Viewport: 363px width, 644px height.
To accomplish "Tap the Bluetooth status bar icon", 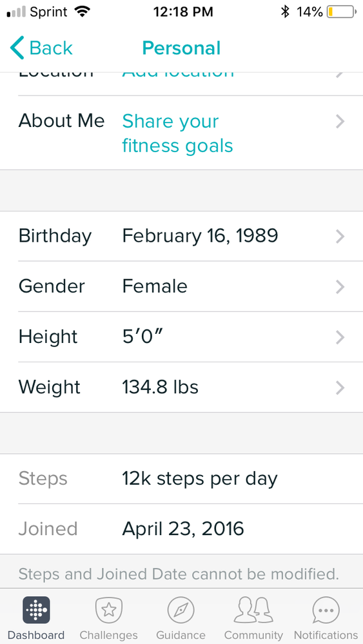I will [x=285, y=12].
